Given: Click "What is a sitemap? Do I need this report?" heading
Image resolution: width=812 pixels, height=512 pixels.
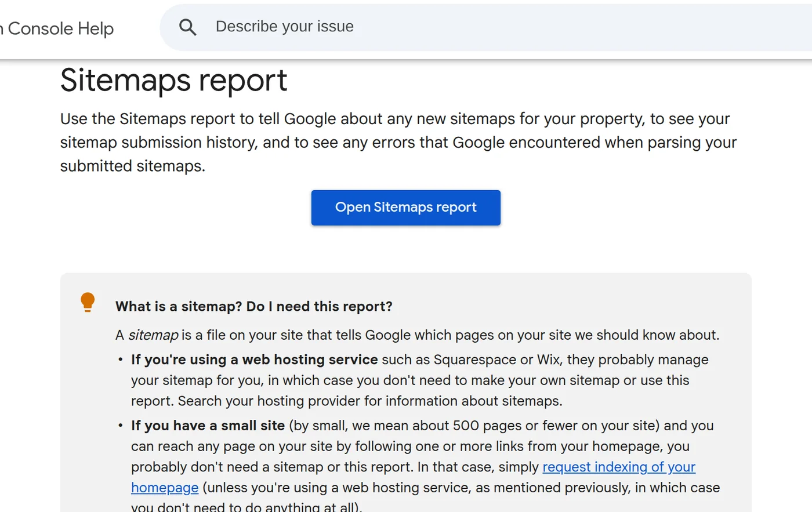Looking at the screenshot, I should (254, 306).
